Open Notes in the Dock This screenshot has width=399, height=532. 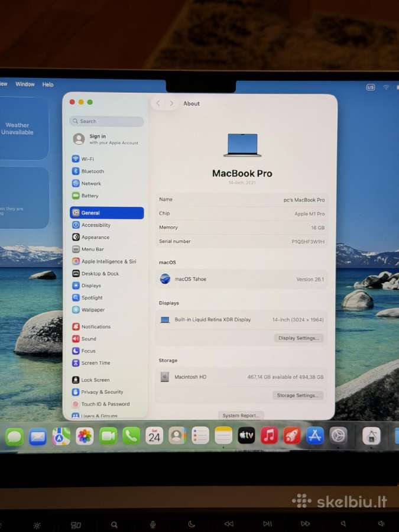coord(223,436)
